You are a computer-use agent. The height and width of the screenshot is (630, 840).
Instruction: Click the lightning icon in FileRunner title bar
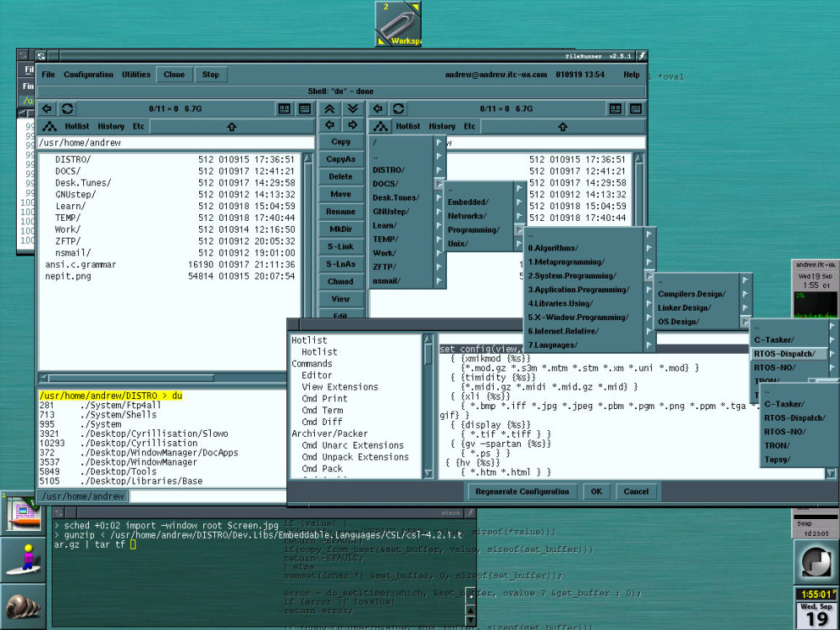[x=642, y=55]
